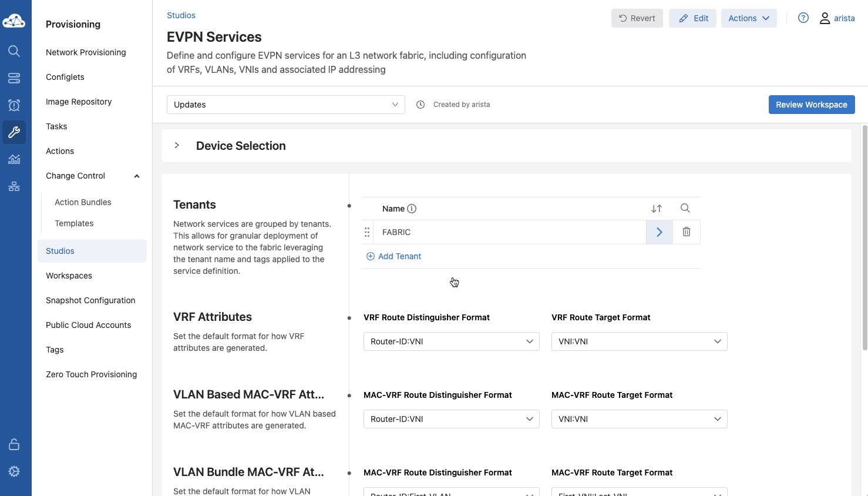Viewport: 868px width, 496px height.
Task: Click the tenant table search magnifier icon
Action: (x=685, y=208)
